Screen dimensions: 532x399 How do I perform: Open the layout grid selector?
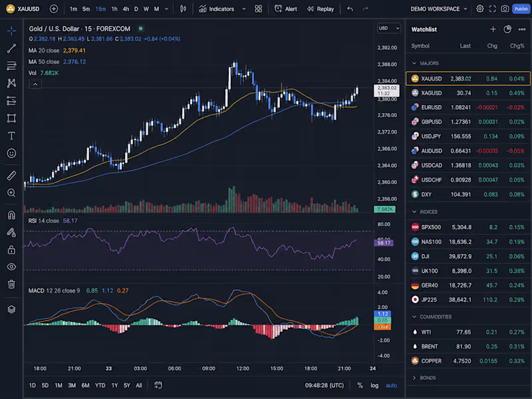coord(259,9)
